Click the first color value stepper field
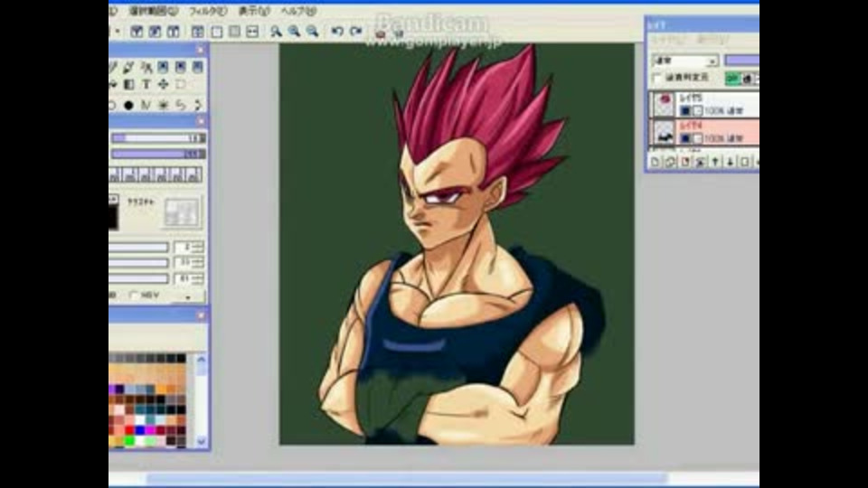868x488 pixels. coord(189,248)
